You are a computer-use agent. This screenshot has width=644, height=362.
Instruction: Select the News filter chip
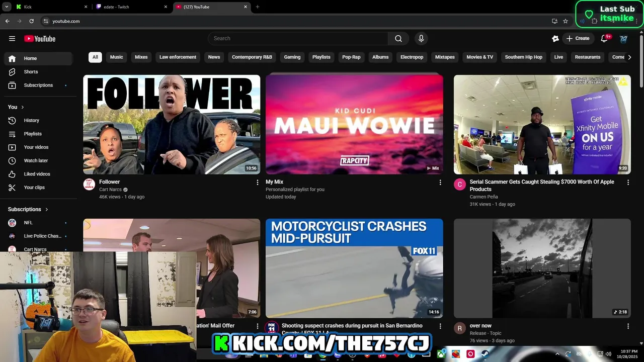[214, 57]
